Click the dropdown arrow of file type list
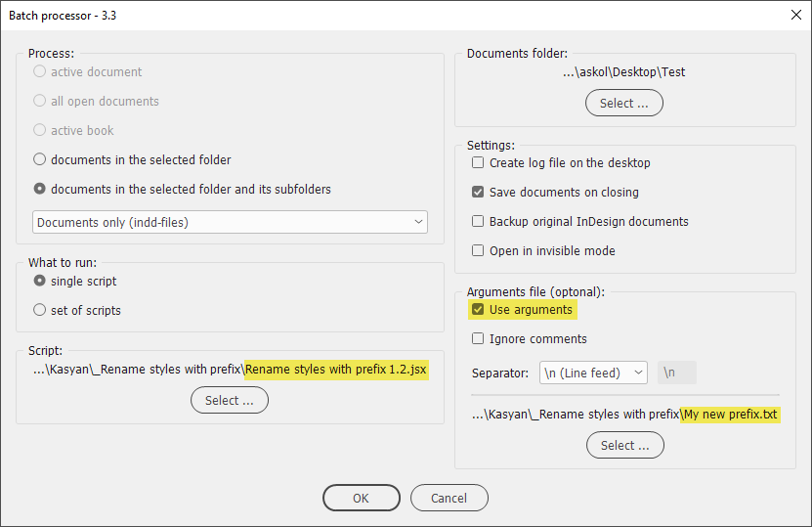The height and width of the screenshot is (527, 812). (418, 222)
